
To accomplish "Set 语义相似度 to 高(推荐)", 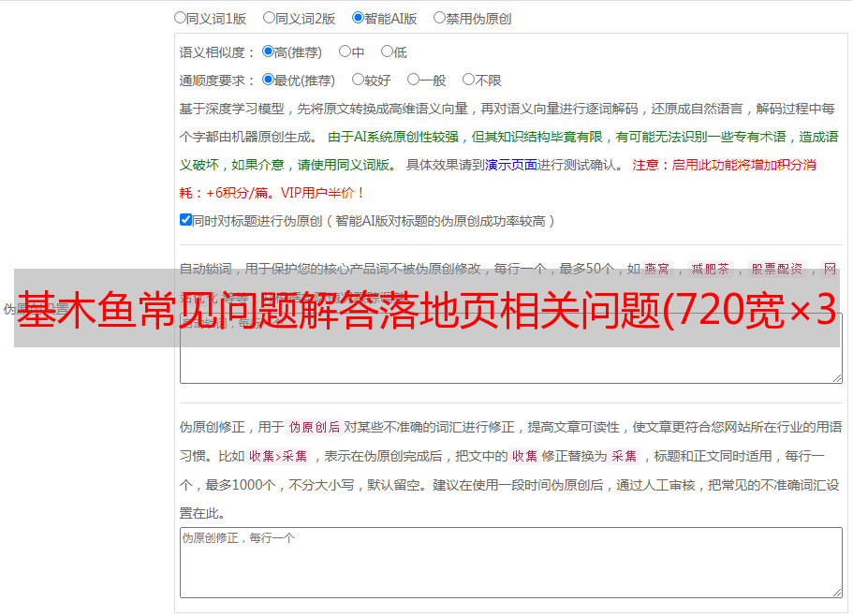I will click(x=268, y=51).
